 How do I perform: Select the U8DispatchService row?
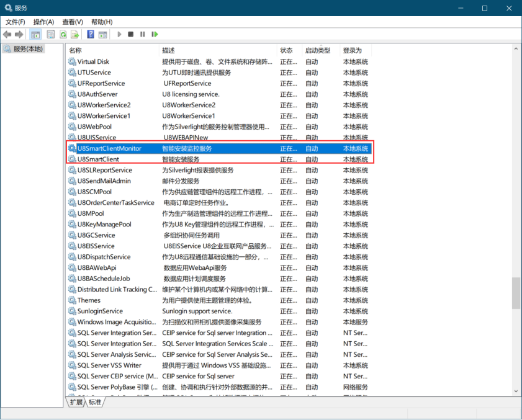219,257
